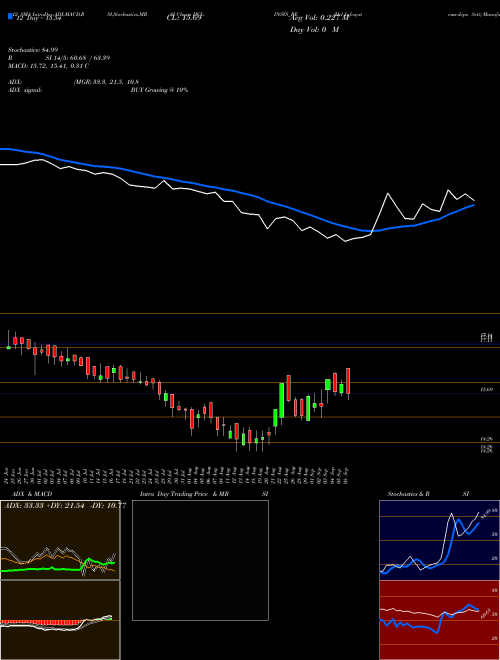This screenshot has width=500, height=660.
Task: Open the ADX indicator chart panel
Action: pyautogui.click(x=60, y=540)
